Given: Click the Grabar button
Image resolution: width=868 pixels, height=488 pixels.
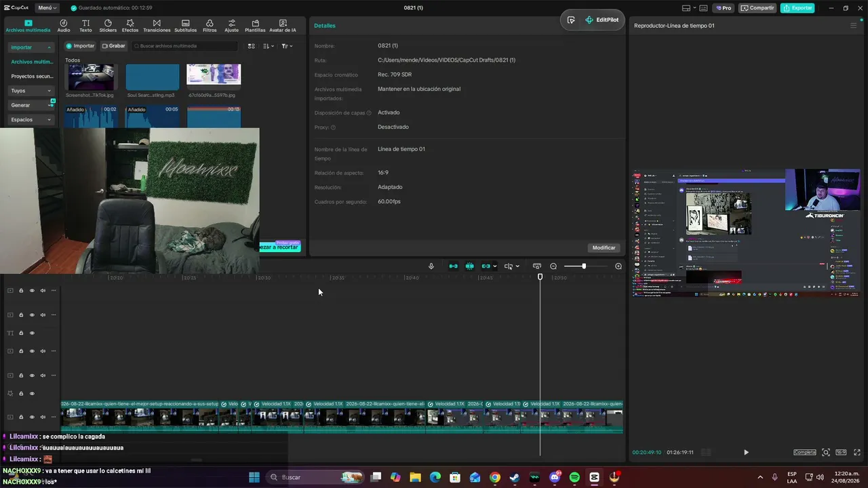Looking at the screenshot, I should [113, 46].
